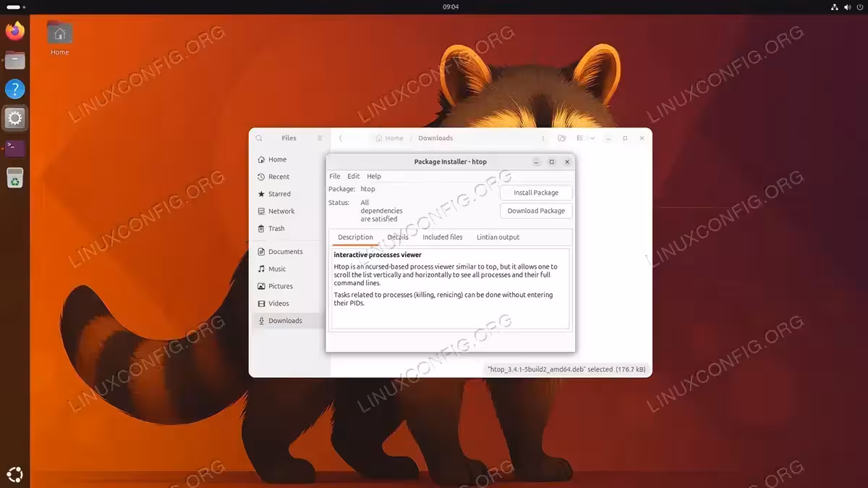Click the Package name 'htop' text
Image resolution: width=868 pixels, height=488 pixels.
367,189
